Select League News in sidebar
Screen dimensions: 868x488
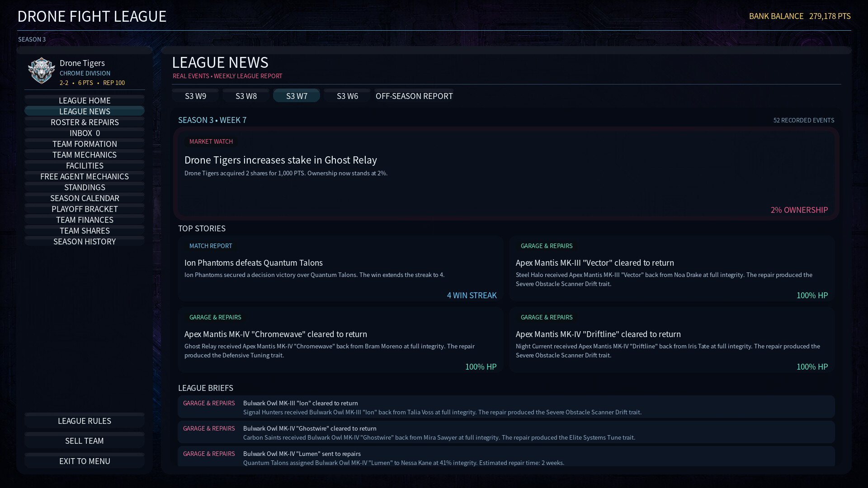click(85, 111)
